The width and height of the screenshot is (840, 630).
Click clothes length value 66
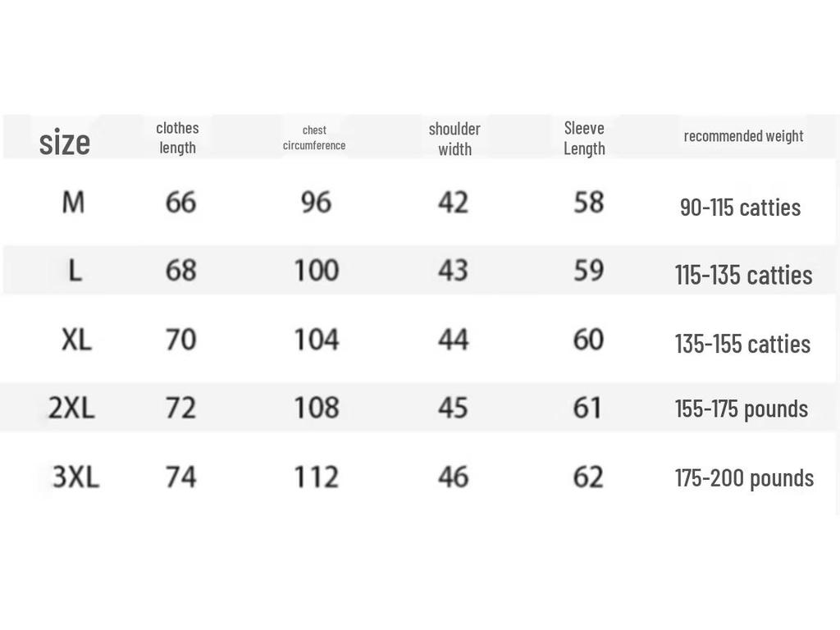(x=180, y=202)
